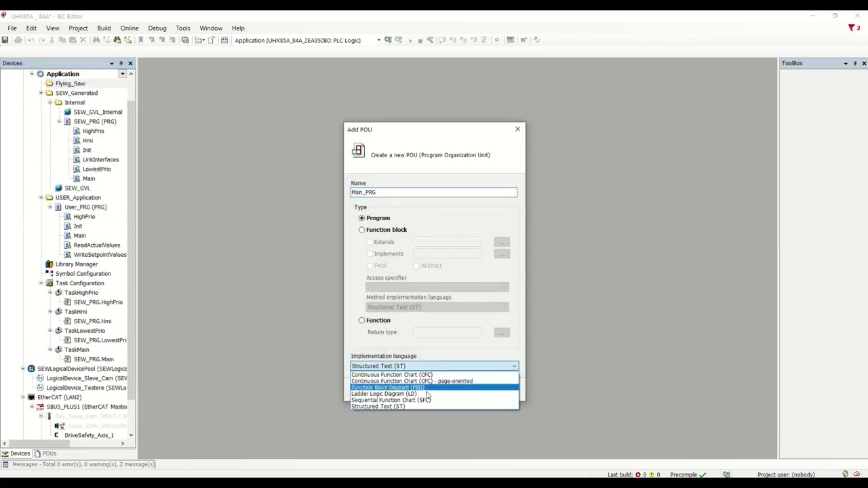Open the Online menu
Screen dimensions: 868x488
click(x=129, y=28)
